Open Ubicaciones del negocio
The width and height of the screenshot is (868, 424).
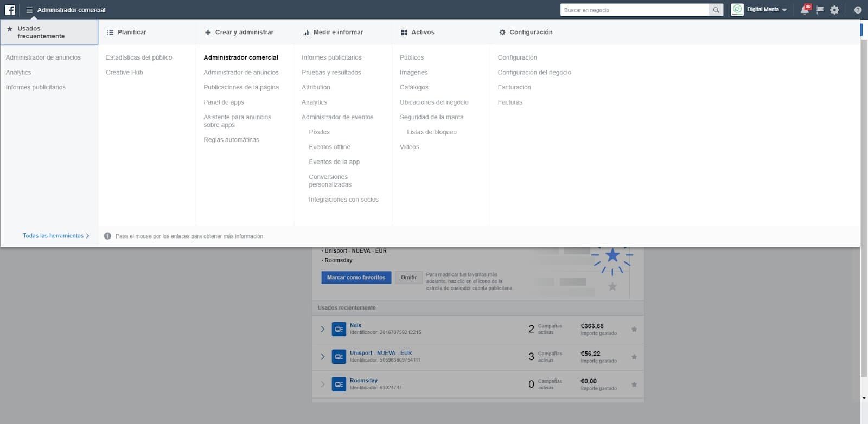(x=434, y=102)
